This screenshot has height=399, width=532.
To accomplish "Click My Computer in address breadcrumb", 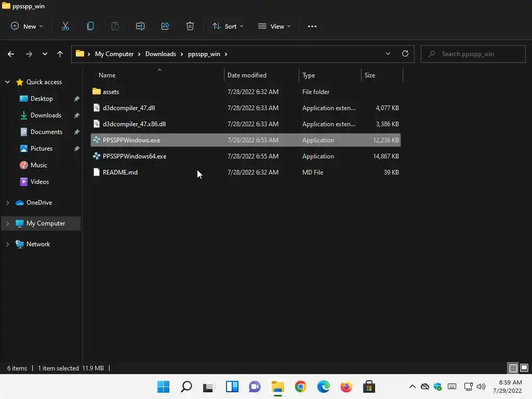I will point(114,54).
